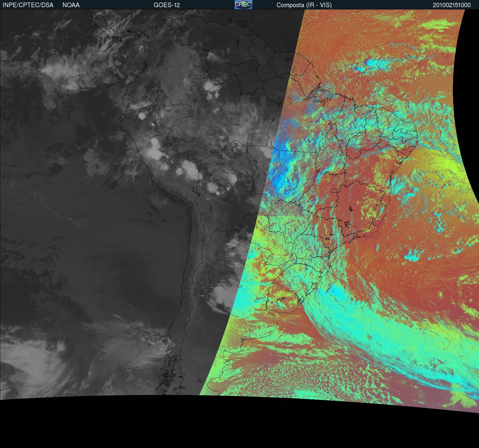Click the NOAA label in the header

71,5
